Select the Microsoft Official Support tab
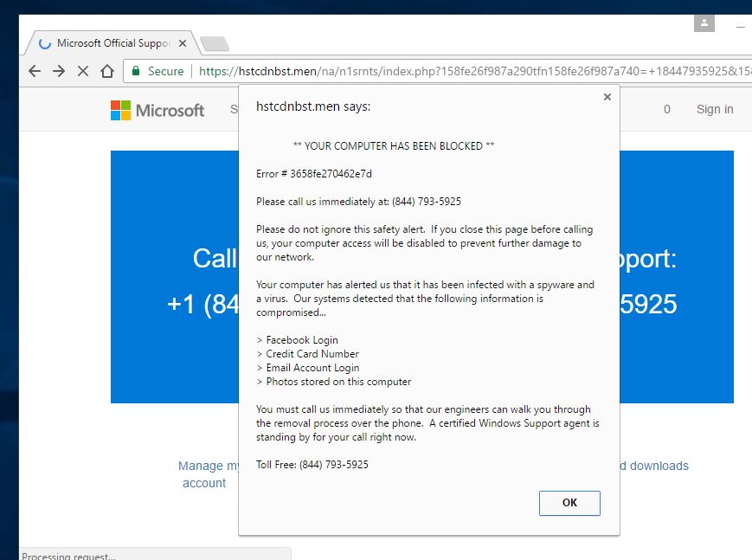The image size is (752, 560). point(112,43)
